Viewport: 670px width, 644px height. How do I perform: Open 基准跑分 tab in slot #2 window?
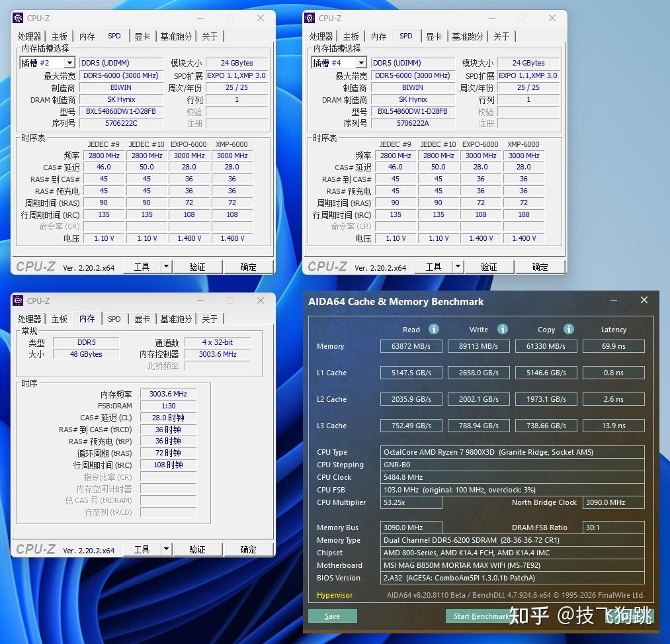coord(176,36)
